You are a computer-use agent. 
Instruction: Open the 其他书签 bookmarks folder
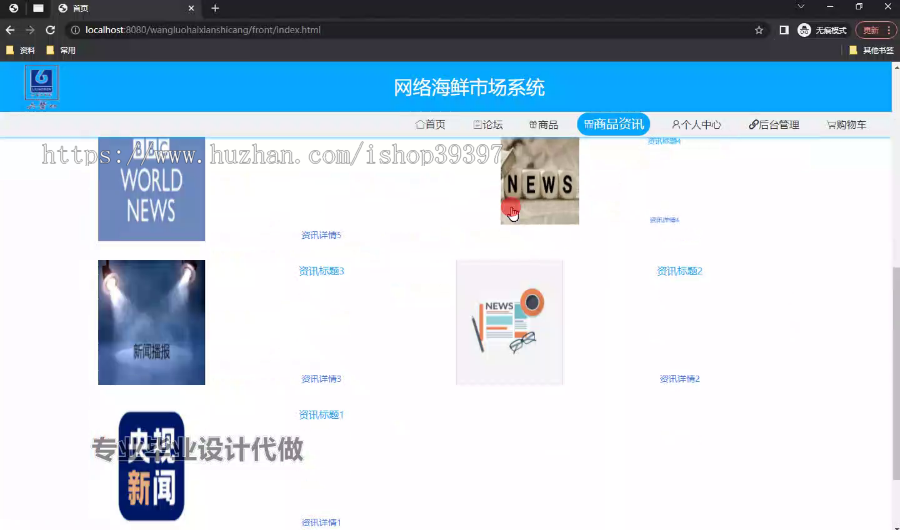tap(871, 51)
